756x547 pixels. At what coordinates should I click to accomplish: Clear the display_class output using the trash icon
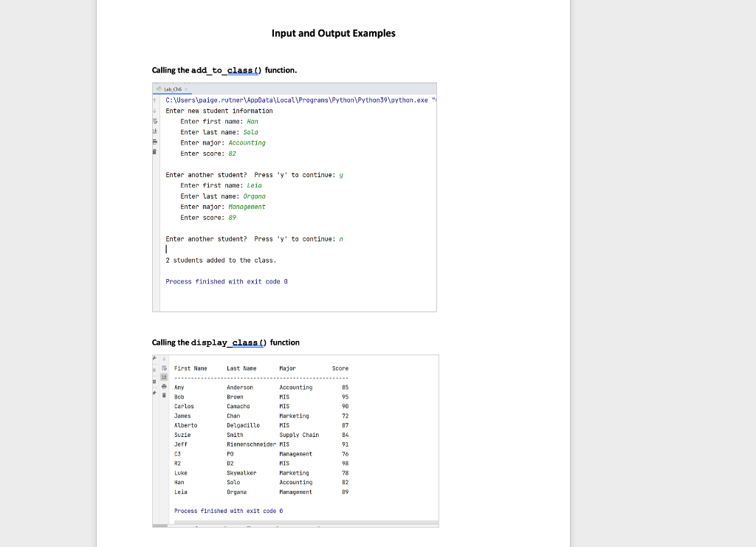[164, 396]
